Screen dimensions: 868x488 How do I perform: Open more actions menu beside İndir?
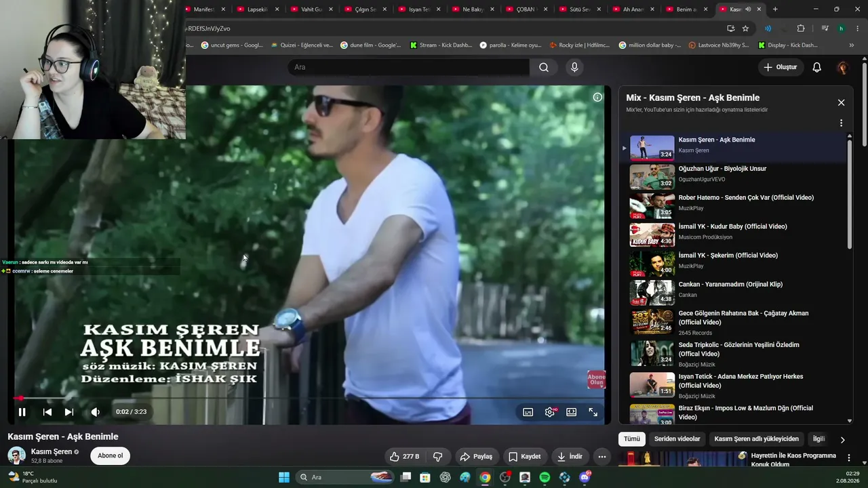point(601,457)
